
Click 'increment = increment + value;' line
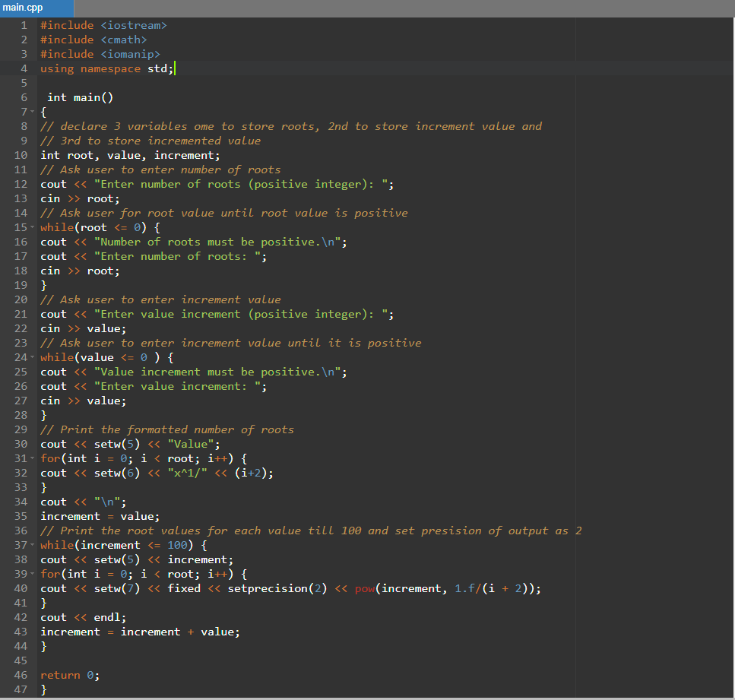[140, 632]
